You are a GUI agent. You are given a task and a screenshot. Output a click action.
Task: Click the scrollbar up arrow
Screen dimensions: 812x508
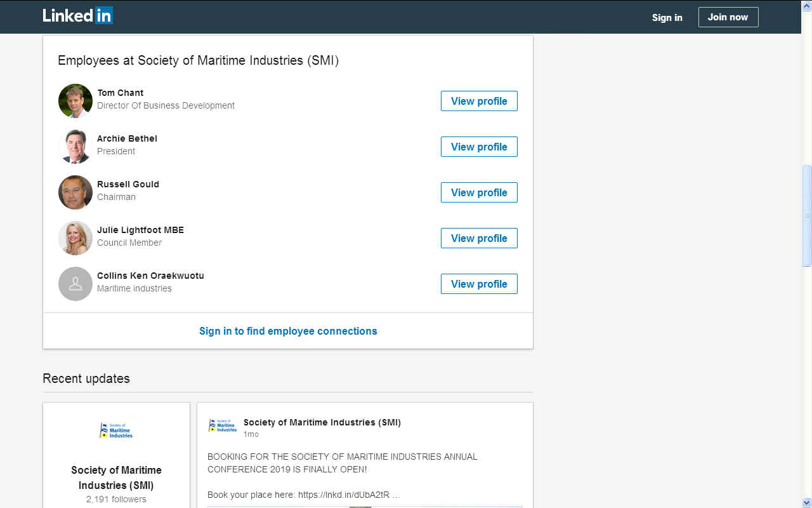807,5
